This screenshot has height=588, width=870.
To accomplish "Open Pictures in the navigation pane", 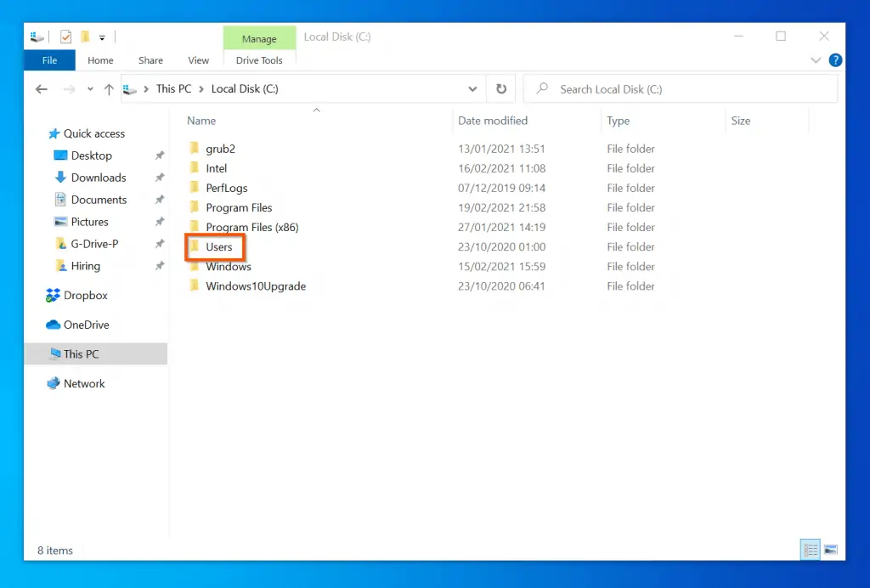I will coord(81,222).
